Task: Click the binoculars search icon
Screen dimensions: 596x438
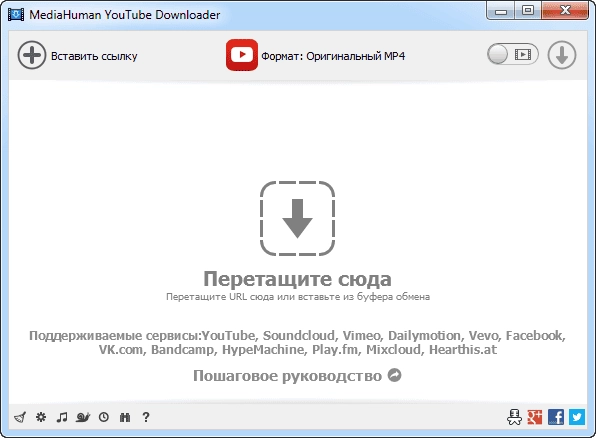Action: click(x=125, y=417)
